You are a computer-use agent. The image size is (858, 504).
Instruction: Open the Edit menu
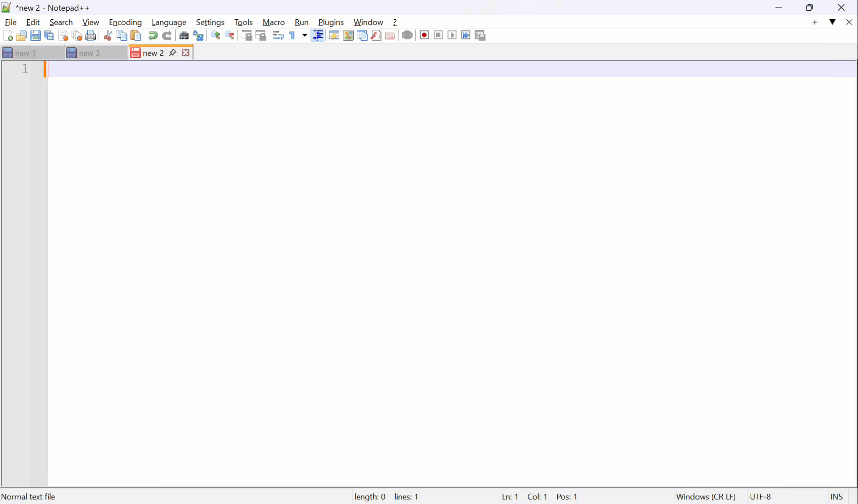(33, 22)
